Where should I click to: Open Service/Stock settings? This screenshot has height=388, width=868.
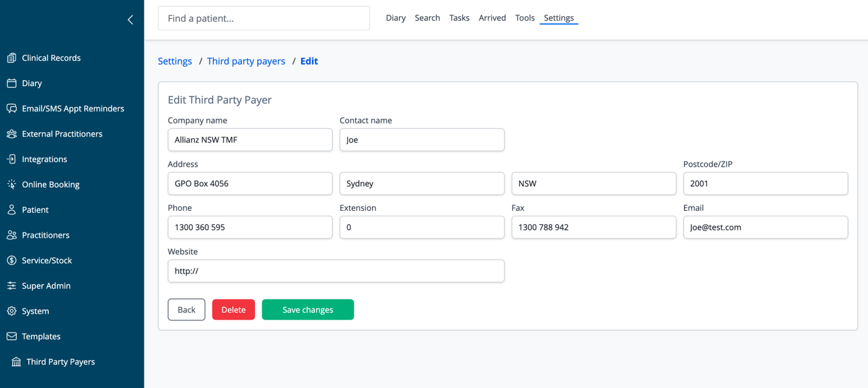click(47, 260)
